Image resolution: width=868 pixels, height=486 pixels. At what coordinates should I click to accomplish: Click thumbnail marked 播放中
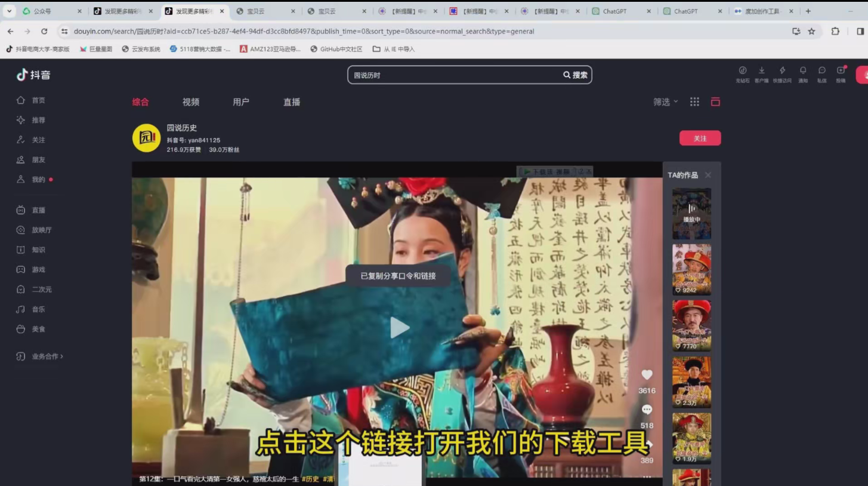point(692,214)
